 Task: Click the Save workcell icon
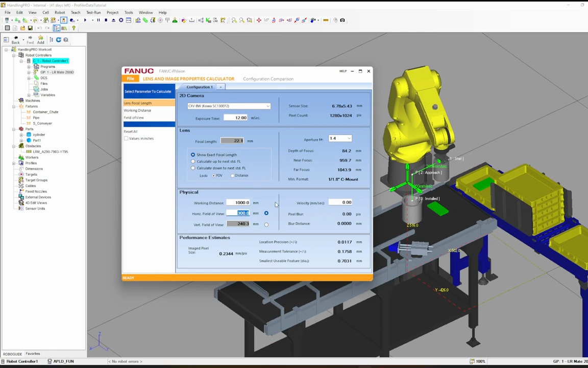click(x=30, y=28)
